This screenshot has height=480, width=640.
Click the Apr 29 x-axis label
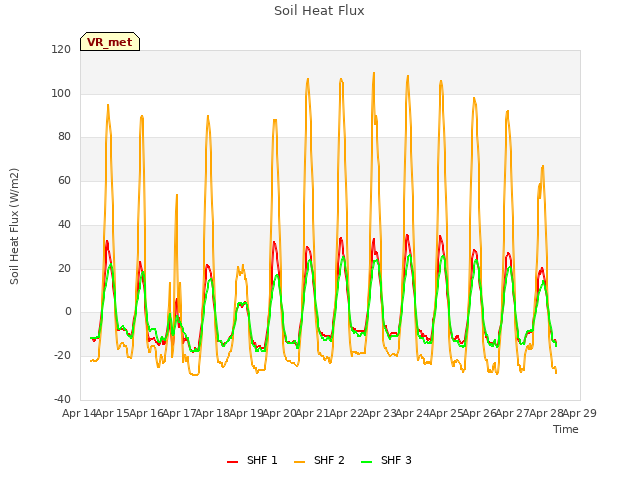(x=580, y=413)
